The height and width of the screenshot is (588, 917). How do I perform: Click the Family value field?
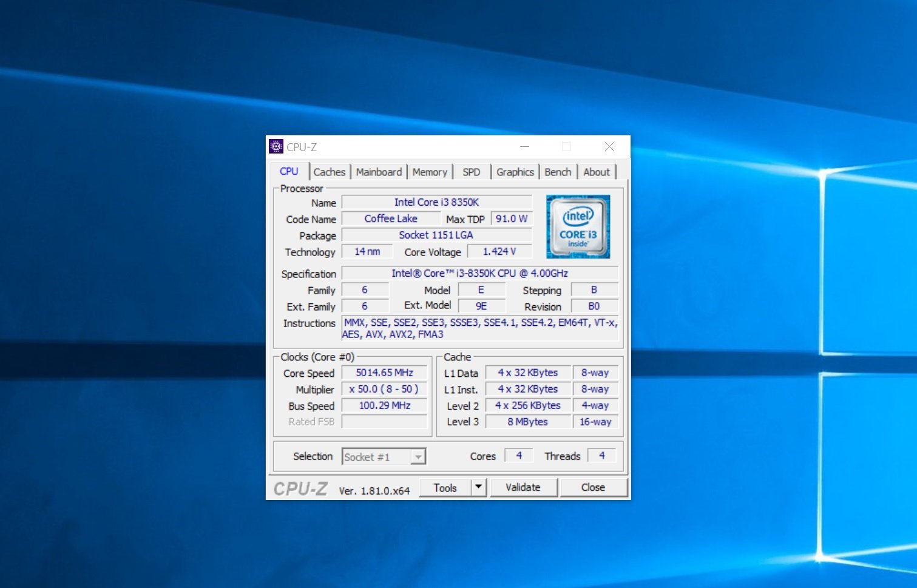365,290
